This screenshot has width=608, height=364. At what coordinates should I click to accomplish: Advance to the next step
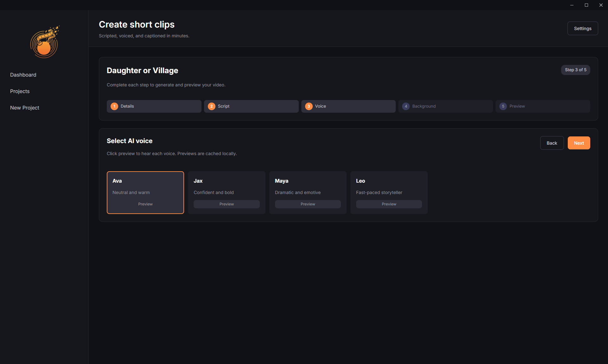[x=579, y=143]
